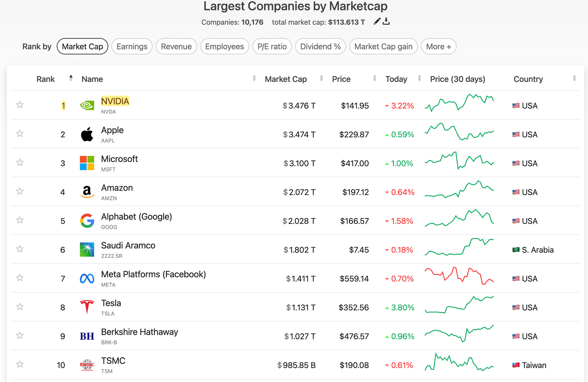Image resolution: width=588 pixels, height=382 pixels.
Task: Click the Saudi Aramco logo icon
Action: 87,249
